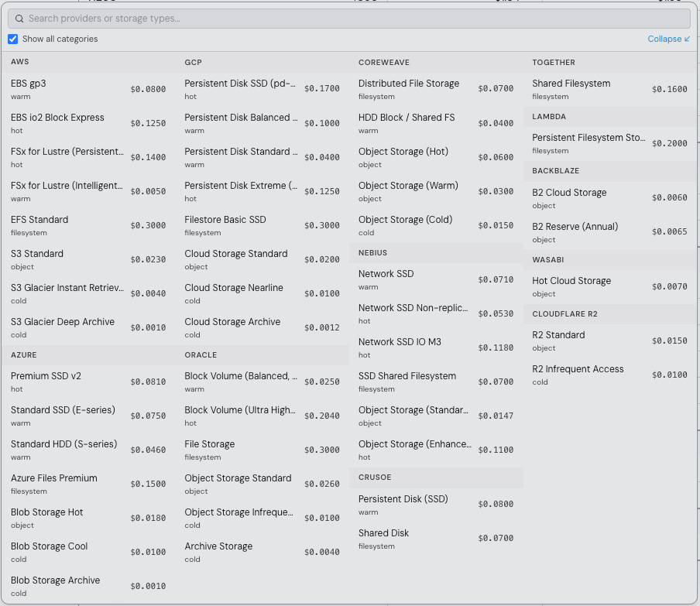700x606 pixels.
Task: Select Nebius Network SSD IO M3
Action: click(x=435, y=348)
